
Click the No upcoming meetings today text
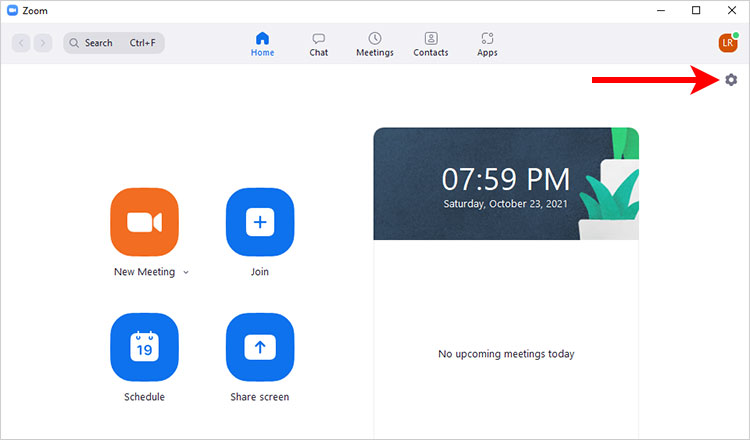506,354
